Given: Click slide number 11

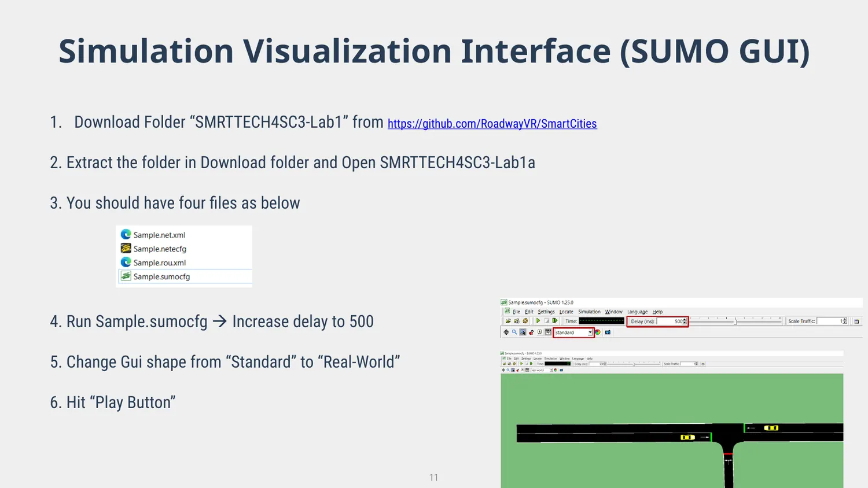Looking at the screenshot, I should (x=433, y=478).
